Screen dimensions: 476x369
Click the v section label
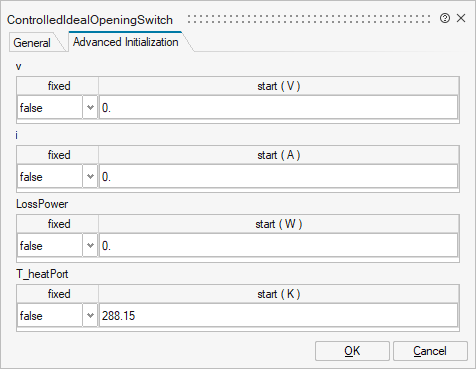19,67
